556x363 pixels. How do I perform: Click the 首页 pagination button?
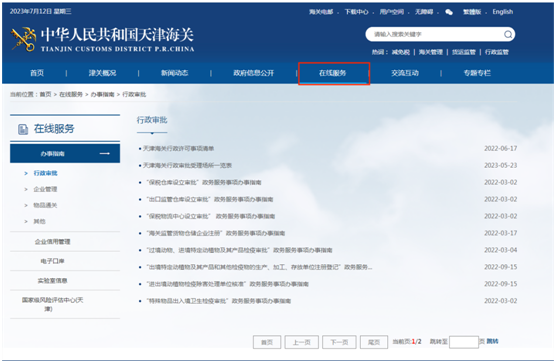click(267, 342)
